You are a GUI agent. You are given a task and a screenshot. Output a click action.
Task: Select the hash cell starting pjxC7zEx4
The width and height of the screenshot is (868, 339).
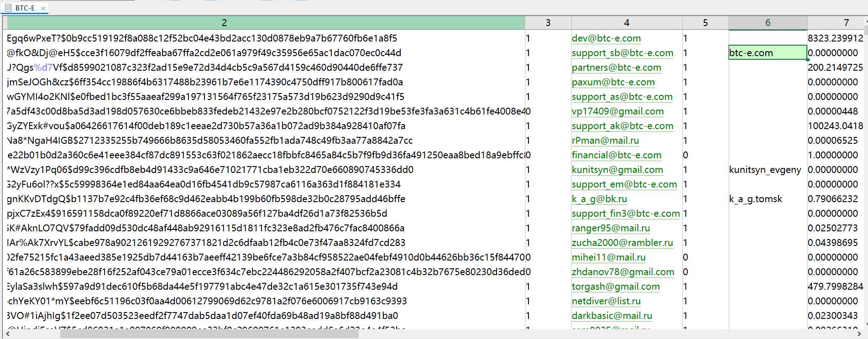click(x=266, y=214)
